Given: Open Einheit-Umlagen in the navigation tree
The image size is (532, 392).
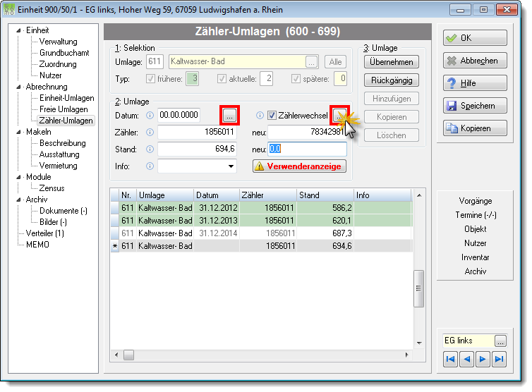Looking at the screenshot, I should pyautogui.click(x=66, y=98).
